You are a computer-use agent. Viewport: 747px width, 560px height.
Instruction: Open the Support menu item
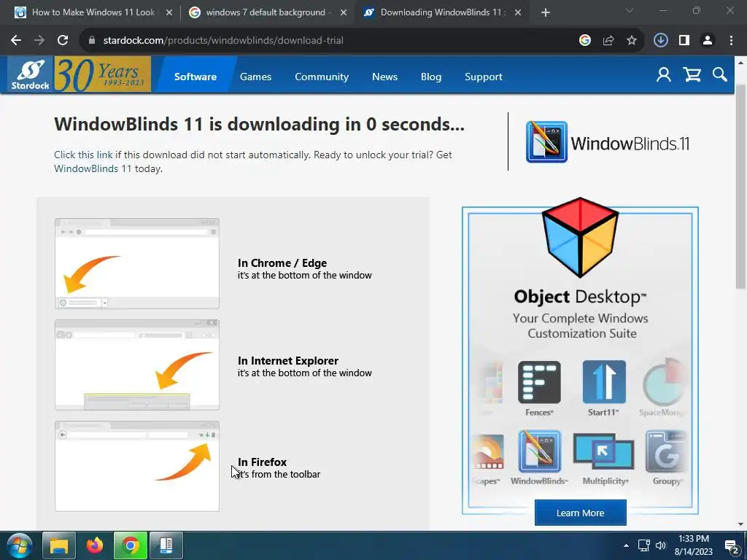click(x=484, y=77)
